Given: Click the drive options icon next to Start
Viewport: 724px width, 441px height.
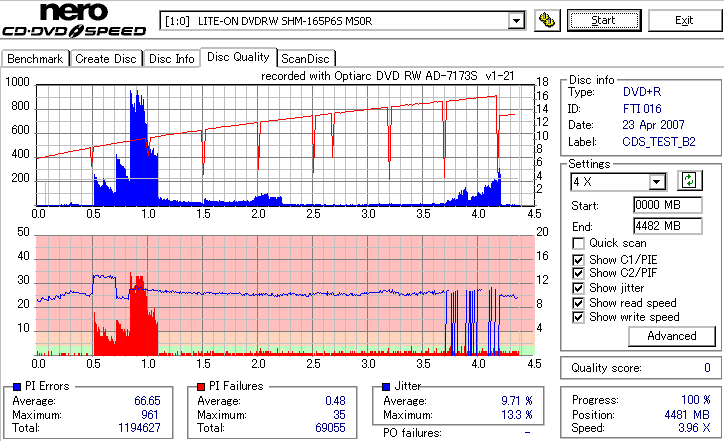Looking at the screenshot, I should coord(547,20).
